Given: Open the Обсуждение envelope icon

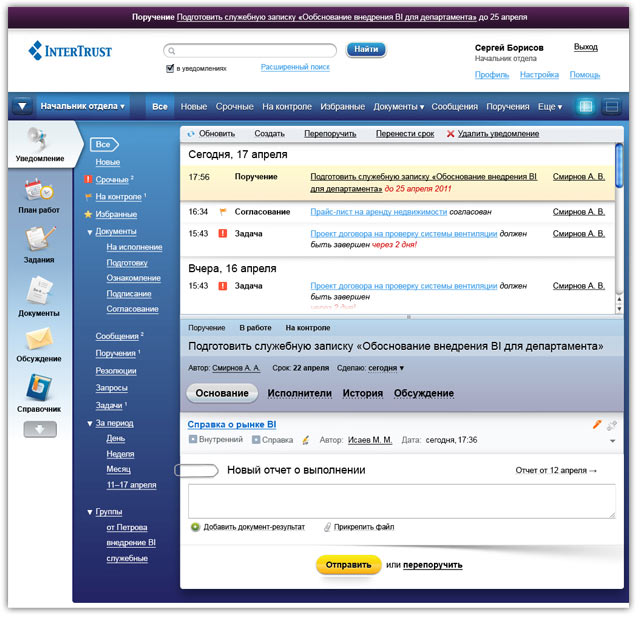Looking at the screenshot, I should pos(39,343).
